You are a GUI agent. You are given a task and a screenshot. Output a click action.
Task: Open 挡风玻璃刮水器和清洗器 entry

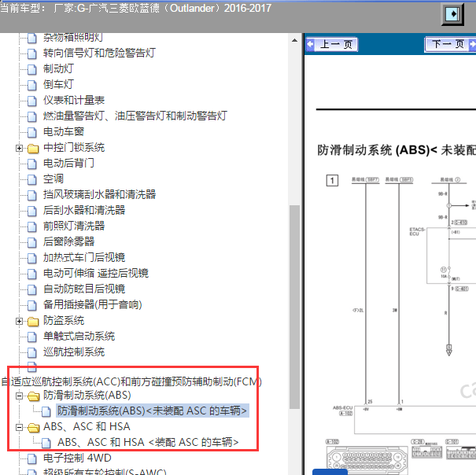[x=100, y=194]
